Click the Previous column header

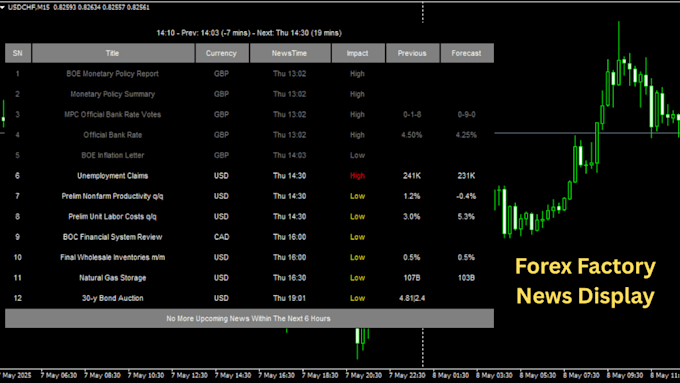pos(412,53)
